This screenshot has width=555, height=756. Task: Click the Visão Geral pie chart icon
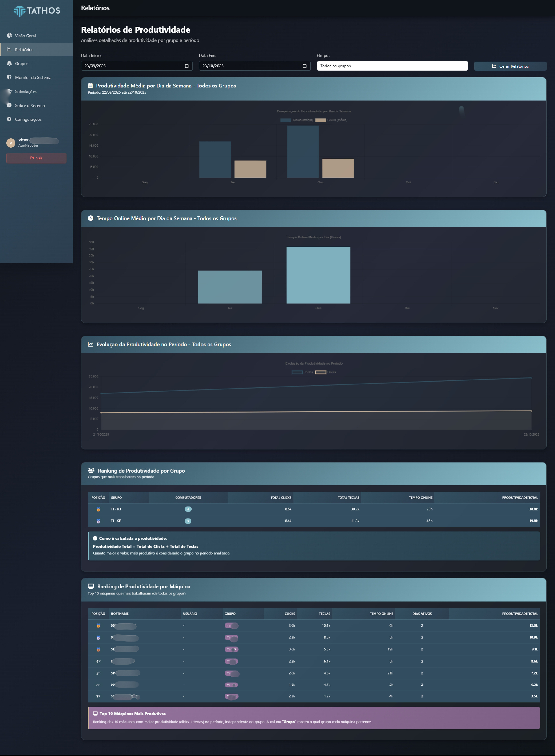(x=9, y=36)
